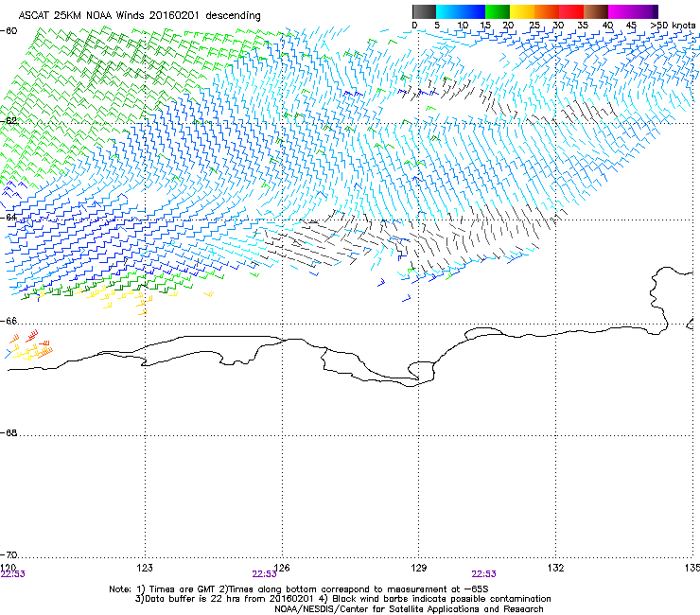Click the note 'Times are GMT'
This screenshot has width=700, height=615.
[x=182, y=589]
